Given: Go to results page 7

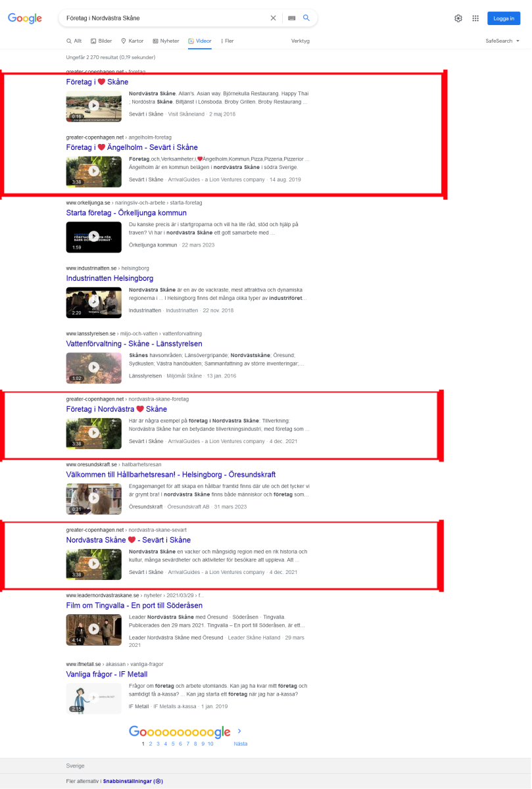Looking at the screenshot, I should [x=188, y=744].
